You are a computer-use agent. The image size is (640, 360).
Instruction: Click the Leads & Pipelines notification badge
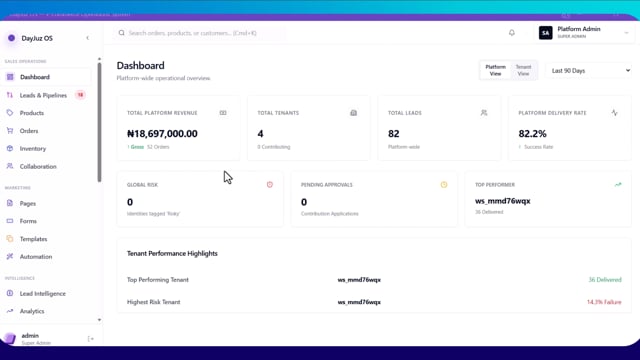tap(80, 95)
